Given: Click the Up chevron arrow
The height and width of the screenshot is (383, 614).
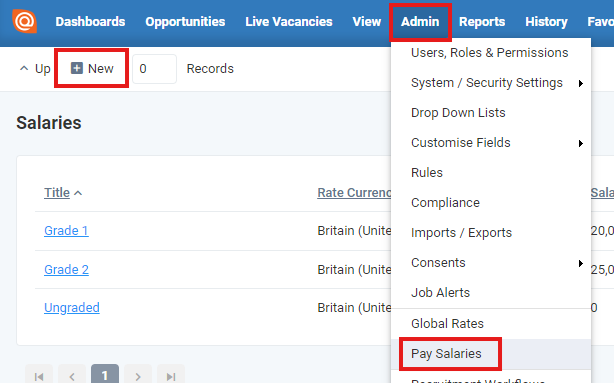Looking at the screenshot, I should (x=24, y=68).
